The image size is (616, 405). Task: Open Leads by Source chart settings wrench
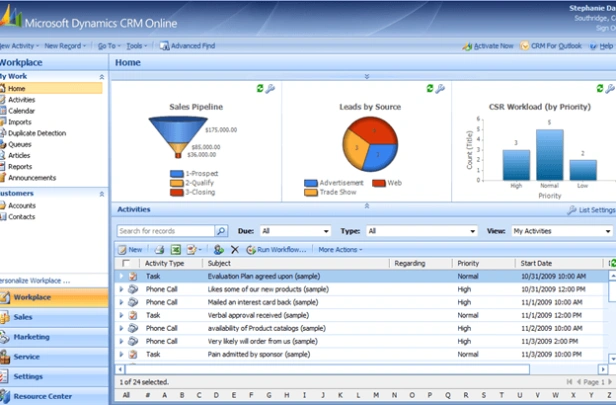pyautogui.click(x=439, y=89)
